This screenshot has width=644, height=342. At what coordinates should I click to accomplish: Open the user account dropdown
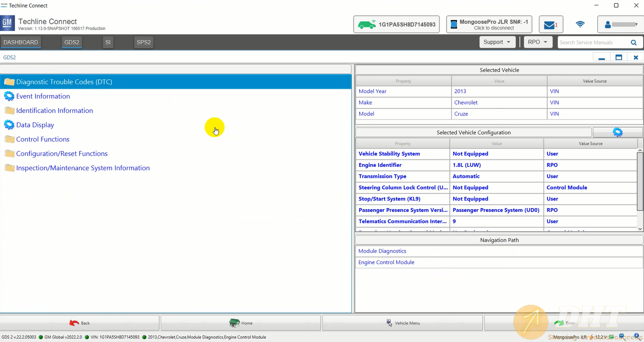click(x=621, y=24)
